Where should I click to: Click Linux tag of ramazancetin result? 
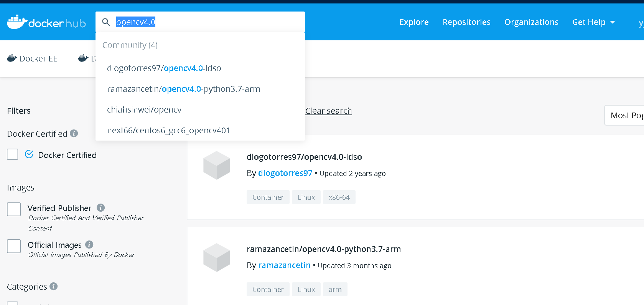coord(306,289)
